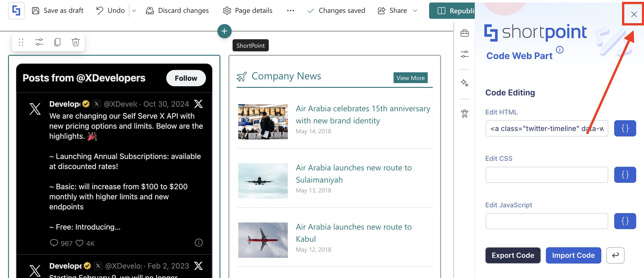Open the more options ellipsis menu
Screen dimensions: 644x278
290,11
